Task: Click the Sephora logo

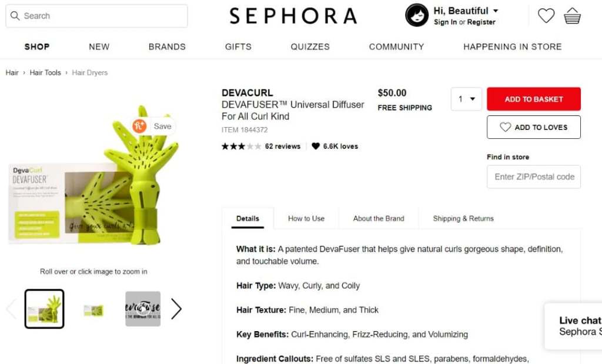Action: point(293,16)
